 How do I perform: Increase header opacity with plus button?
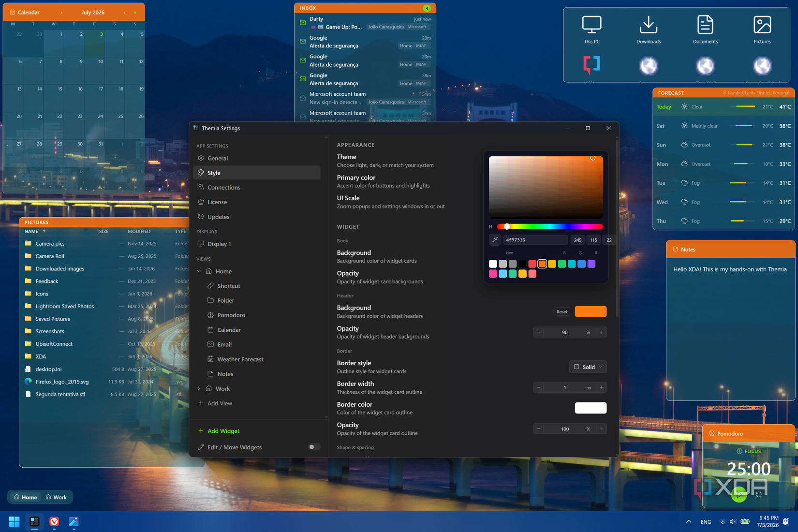602,332
